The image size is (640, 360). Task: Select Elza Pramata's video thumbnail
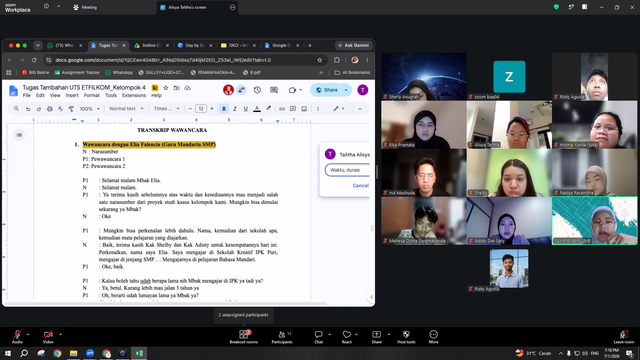click(424, 124)
